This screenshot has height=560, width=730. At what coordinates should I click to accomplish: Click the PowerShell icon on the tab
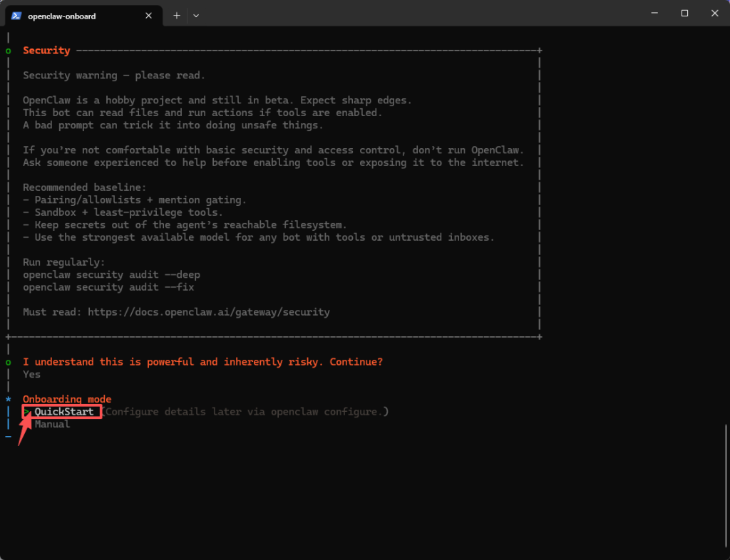tap(16, 16)
